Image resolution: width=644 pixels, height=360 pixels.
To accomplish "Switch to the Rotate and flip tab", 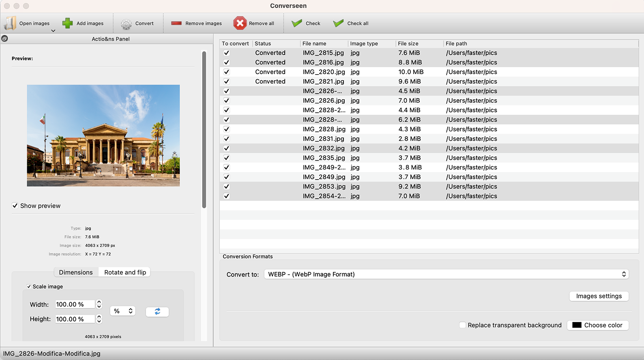I will pyautogui.click(x=125, y=272).
